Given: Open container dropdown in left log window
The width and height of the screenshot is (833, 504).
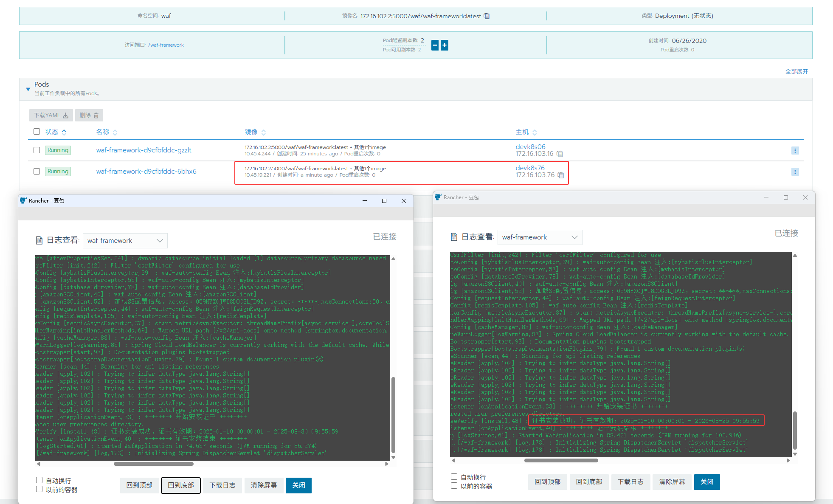Looking at the screenshot, I should 125,241.
